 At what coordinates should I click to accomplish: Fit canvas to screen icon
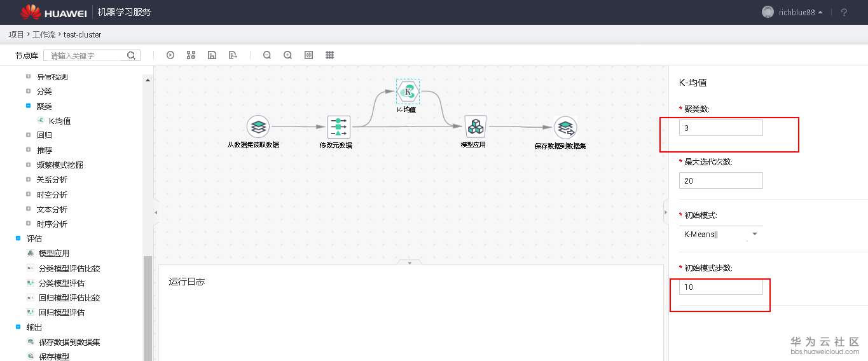point(309,55)
